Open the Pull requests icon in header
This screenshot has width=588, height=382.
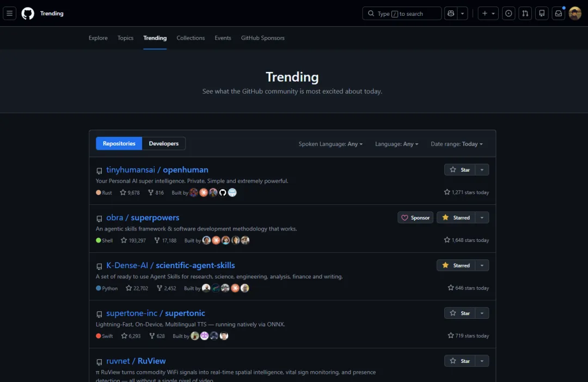point(525,14)
